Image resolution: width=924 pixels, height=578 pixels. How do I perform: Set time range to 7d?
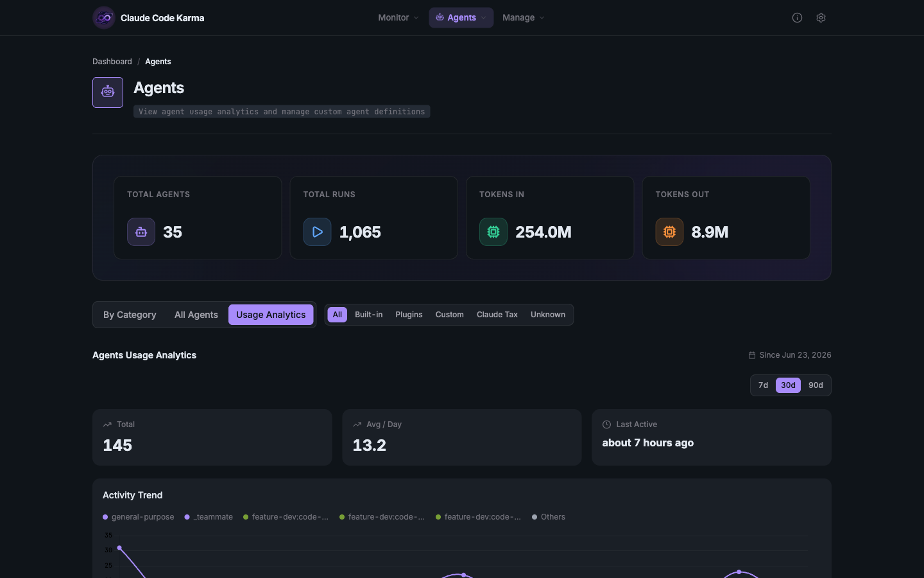(763, 385)
